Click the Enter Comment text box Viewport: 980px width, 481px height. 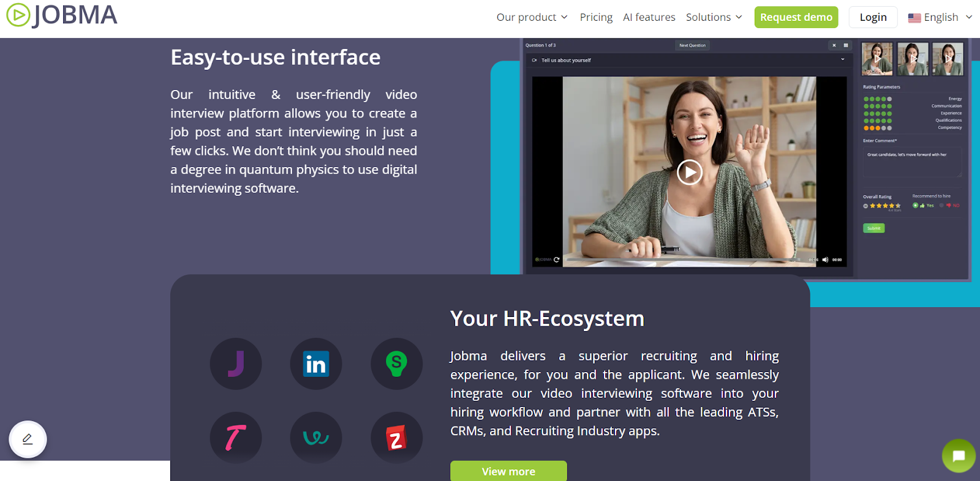point(912,162)
